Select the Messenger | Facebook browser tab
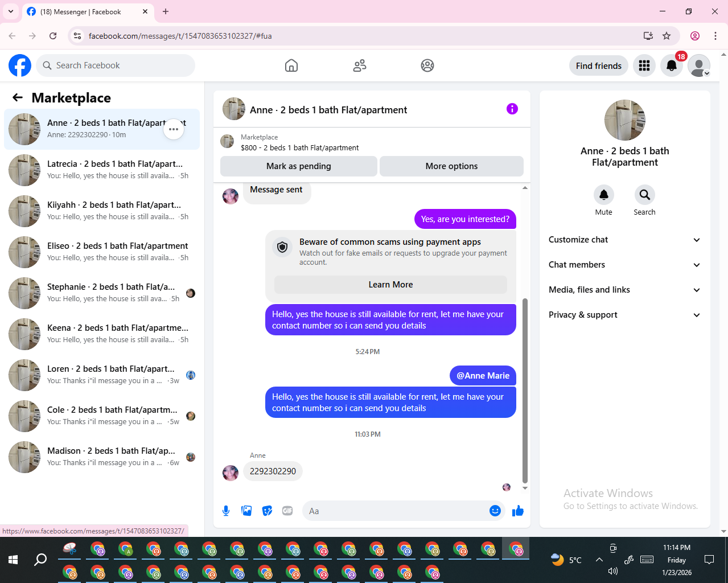 pos(87,11)
